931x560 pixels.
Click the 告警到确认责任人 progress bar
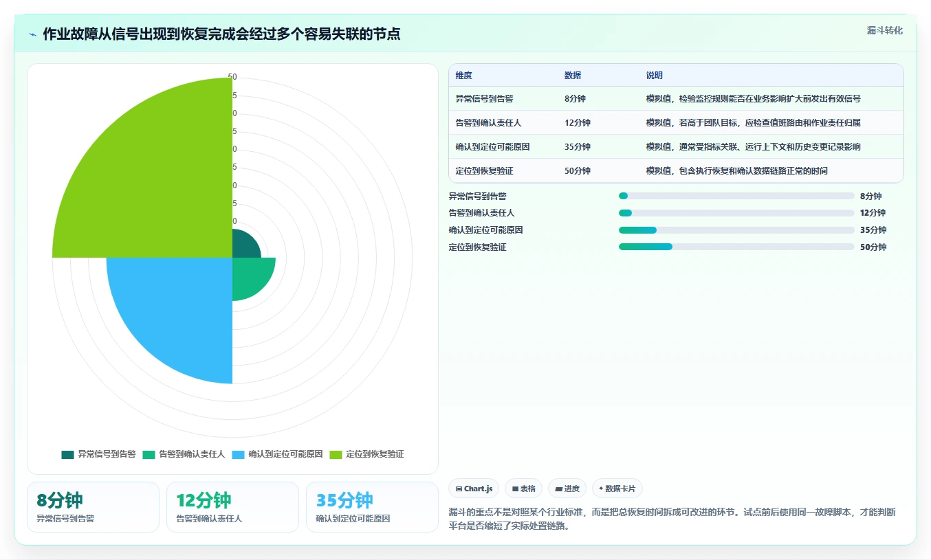click(x=736, y=213)
